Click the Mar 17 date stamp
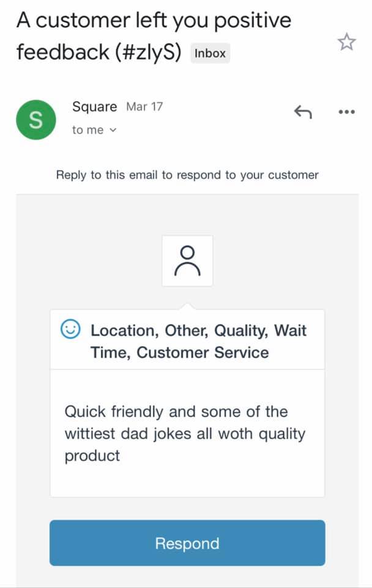This screenshot has width=372, height=588. [144, 107]
